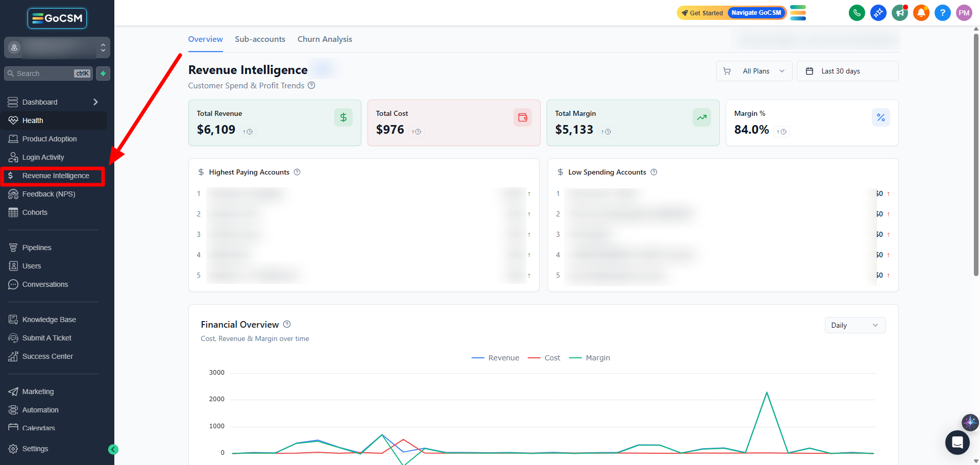This screenshot has width=980, height=465.
Task: Expand the Dashboard submenu chevron
Action: pos(95,102)
